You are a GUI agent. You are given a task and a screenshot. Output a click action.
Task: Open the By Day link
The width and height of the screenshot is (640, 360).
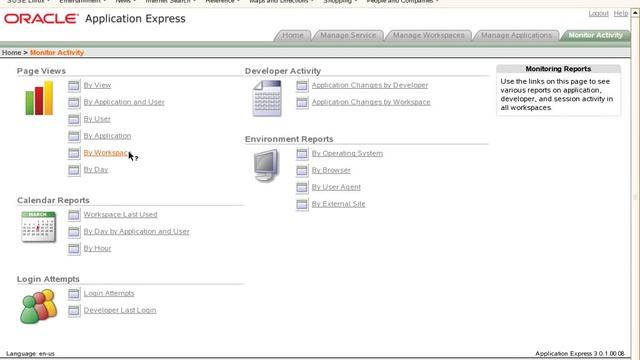[96, 170]
